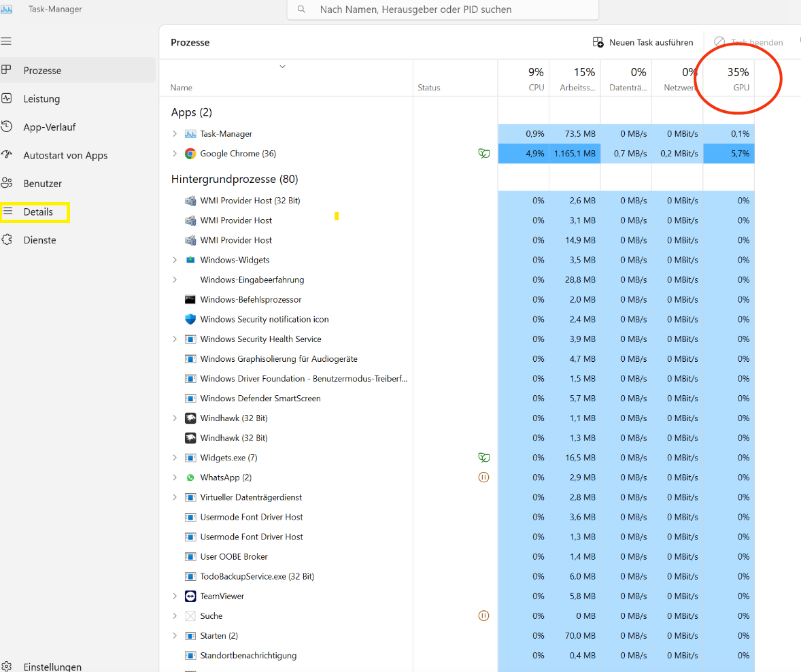The width and height of the screenshot is (801, 672).
Task: Click the Windows Security notification shield icon
Action: (190, 320)
